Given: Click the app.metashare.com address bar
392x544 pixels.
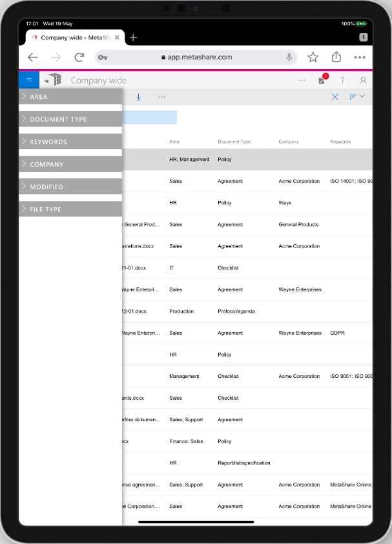Looking at the screenshot, I should (x=196, y=58).
